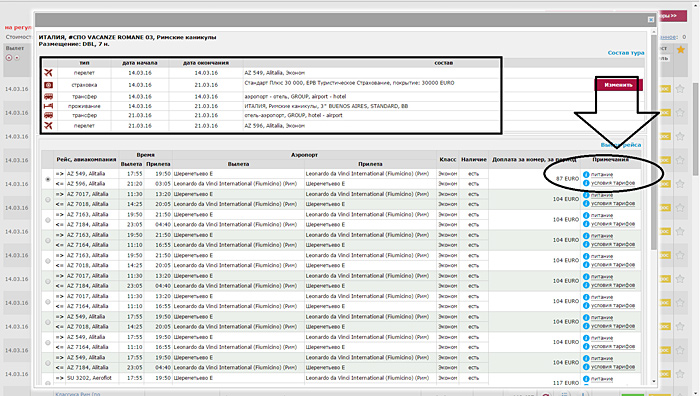Open the питание link for AZ 7017 / AZ 7184
Viewport: 700px width, 396px height.
[602, 277]
